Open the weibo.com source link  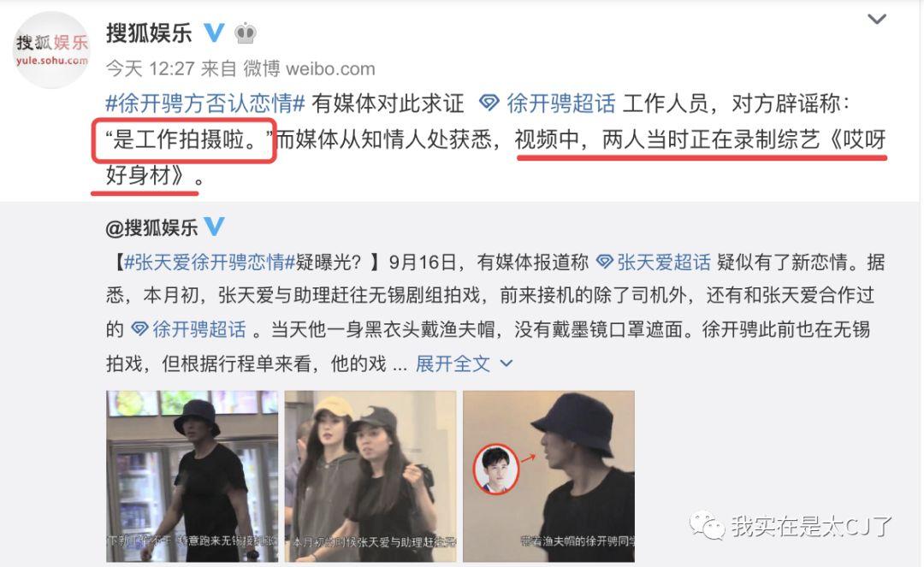(x=330, y=69)
